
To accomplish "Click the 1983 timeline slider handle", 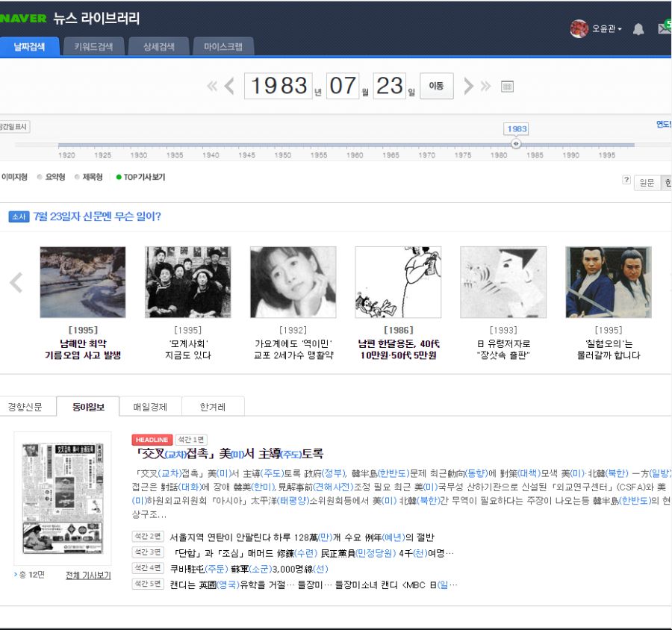I will [x=515, y=143].
